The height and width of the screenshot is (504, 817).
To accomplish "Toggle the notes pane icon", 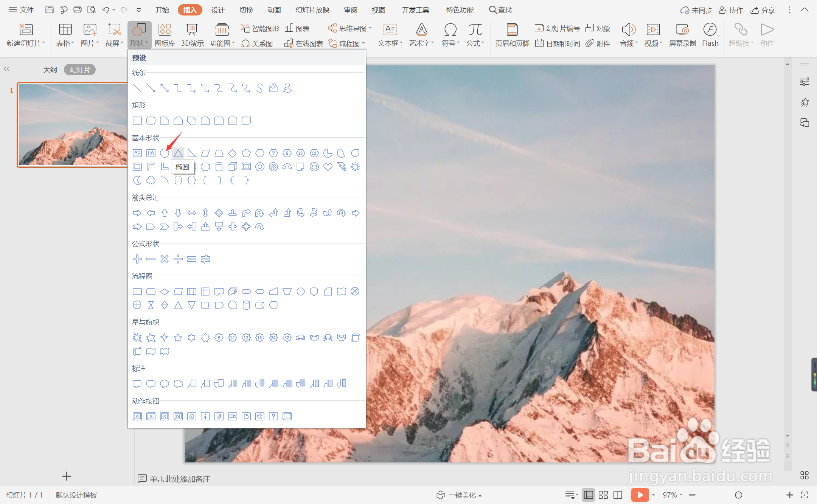I will pos(571,495).
